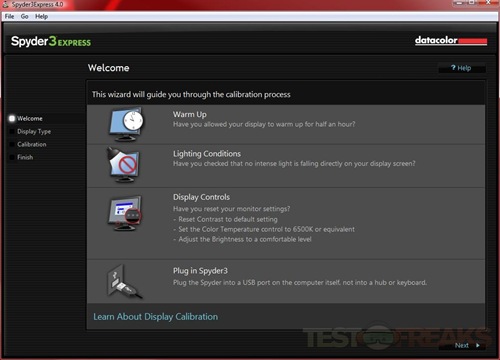The width and height of the screenshot is (500, 360).
Task: Open the Go menu
Action: [24, 16]
